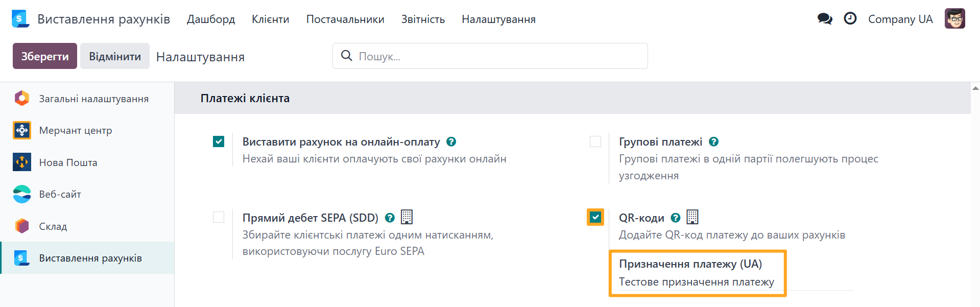Click the Групові платежі setting label
This screenshot has height=307, width=980.
pyautogui.click(x=661, y=142)
